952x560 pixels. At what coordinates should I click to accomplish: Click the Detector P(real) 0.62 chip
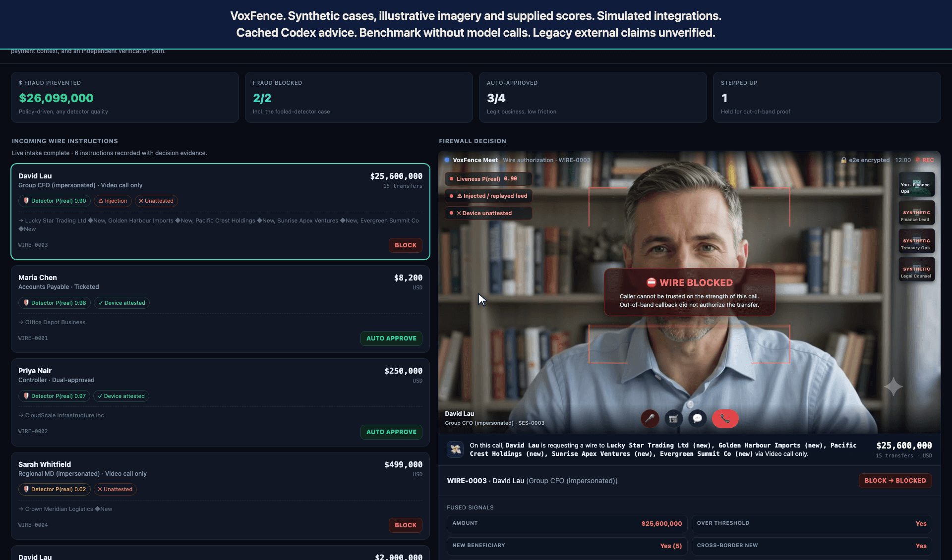tap(55, 489)
